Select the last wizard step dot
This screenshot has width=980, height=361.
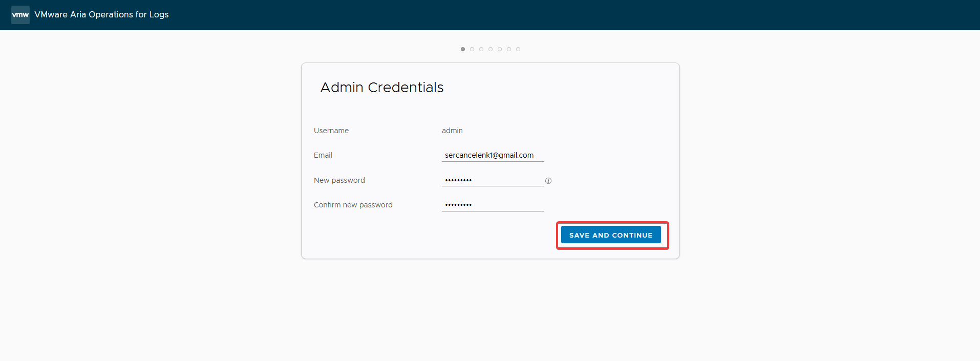tap(518, 49)
